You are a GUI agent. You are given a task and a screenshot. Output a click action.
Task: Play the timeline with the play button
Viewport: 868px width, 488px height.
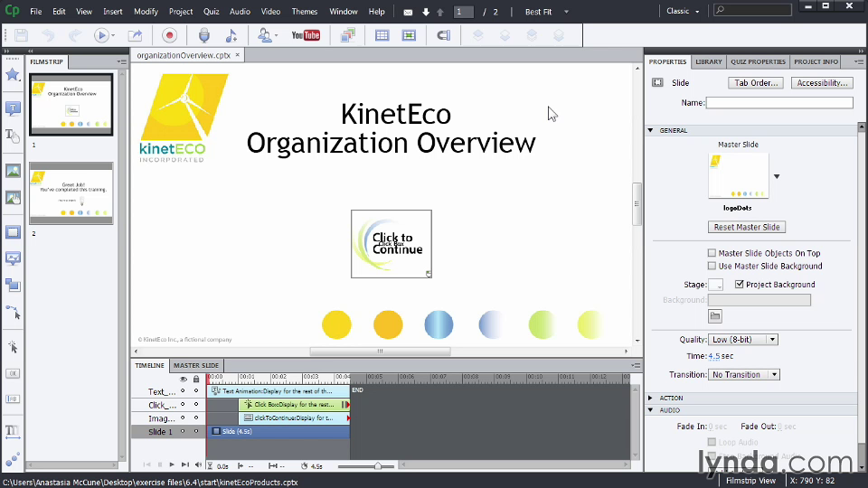pos(172,465)
